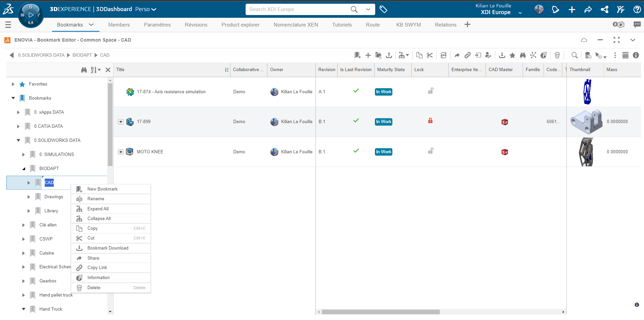Click BIODAPT in the breadcrumb path
Image resolution: width=644 pixels, height=320 pixels.
[x=82, y=55]
